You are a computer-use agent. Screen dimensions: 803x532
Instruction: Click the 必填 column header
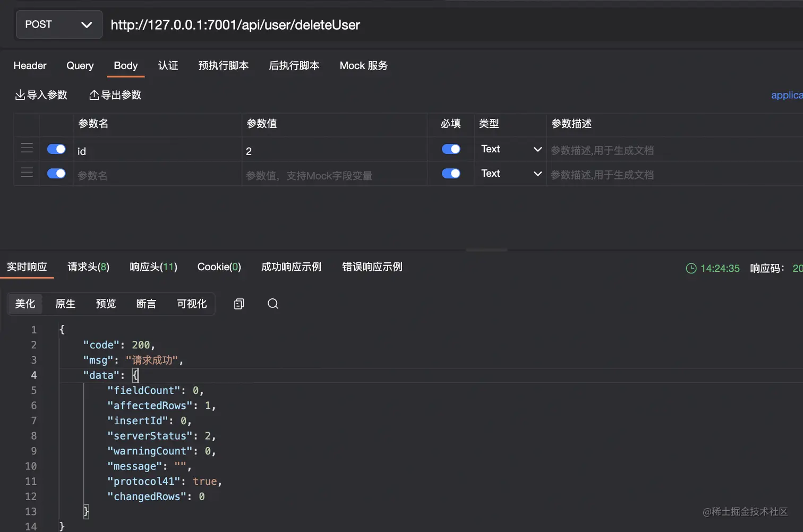click(451, 124)
